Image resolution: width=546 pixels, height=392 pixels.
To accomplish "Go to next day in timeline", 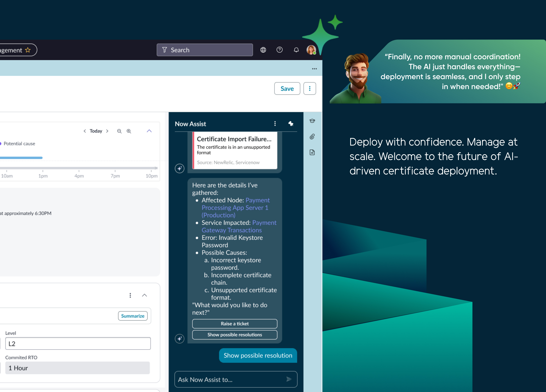I will pos(107,131).
